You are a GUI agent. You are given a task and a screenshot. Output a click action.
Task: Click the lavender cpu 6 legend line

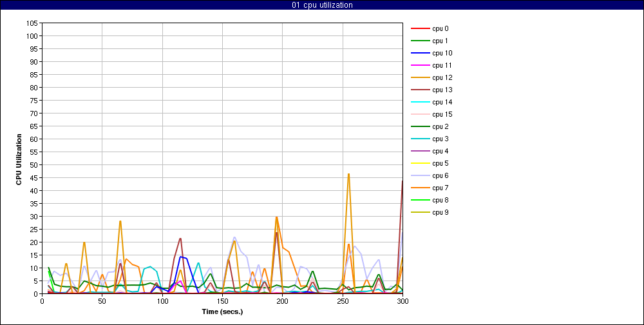[x=420, y=175]
